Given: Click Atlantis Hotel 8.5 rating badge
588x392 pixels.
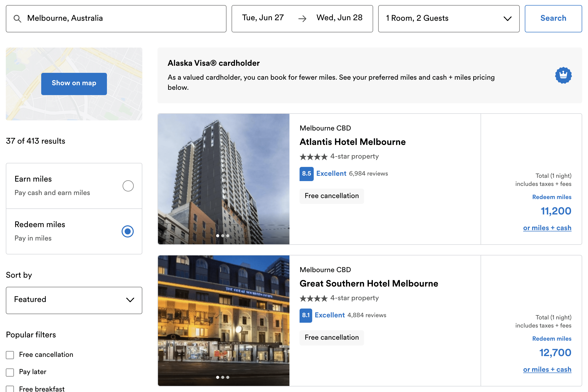Looking at the screenshot, I should (306, 174).
